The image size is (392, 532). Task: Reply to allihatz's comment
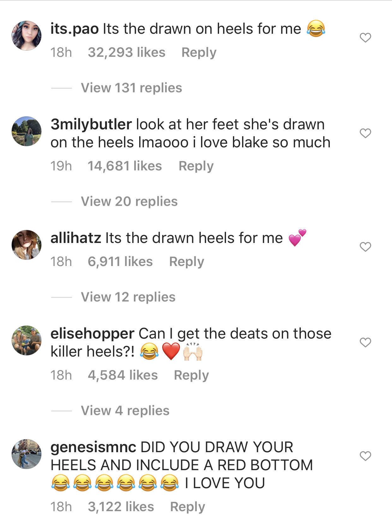click(187, 262)
